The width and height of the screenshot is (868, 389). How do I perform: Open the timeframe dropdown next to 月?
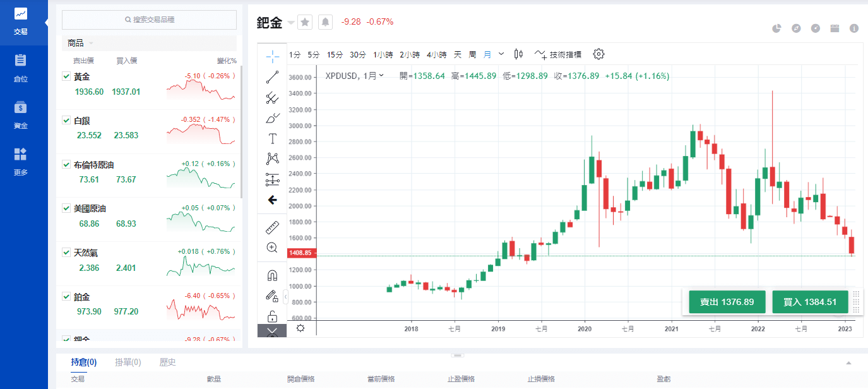point(501,54)
